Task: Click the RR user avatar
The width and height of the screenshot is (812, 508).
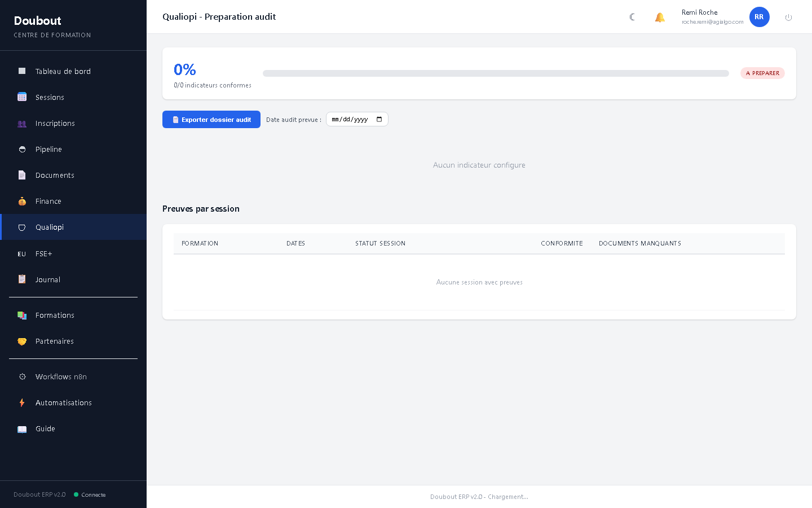Action: pos(759,17)
